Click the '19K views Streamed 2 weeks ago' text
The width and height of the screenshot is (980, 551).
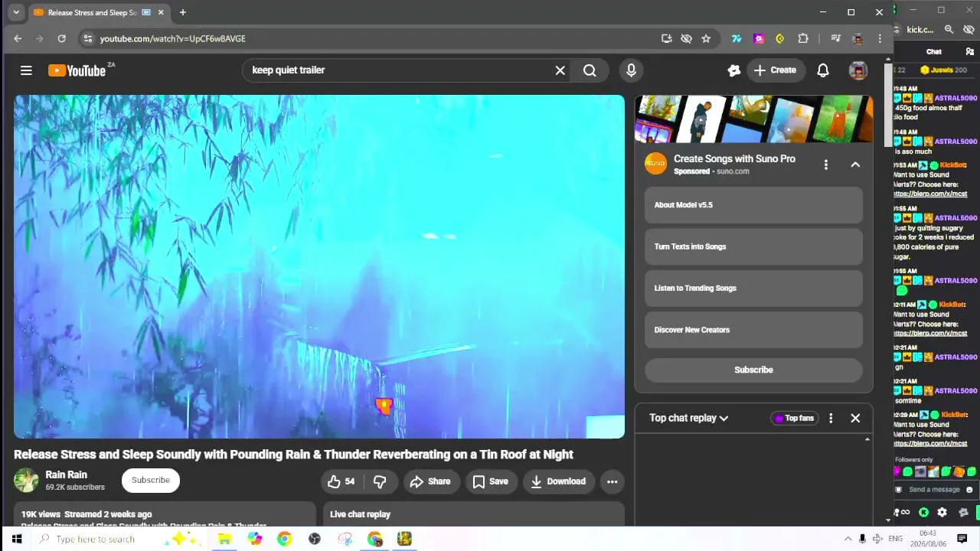click(87, 514)
